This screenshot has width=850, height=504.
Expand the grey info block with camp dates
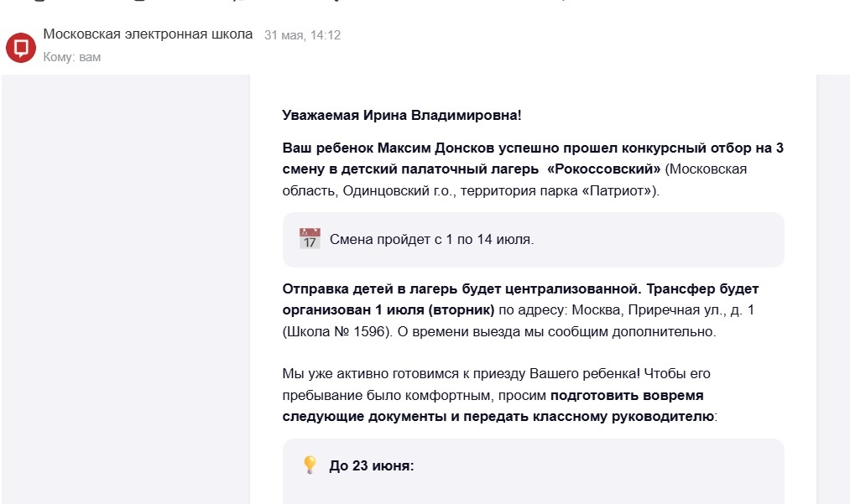tap(531, 240)
